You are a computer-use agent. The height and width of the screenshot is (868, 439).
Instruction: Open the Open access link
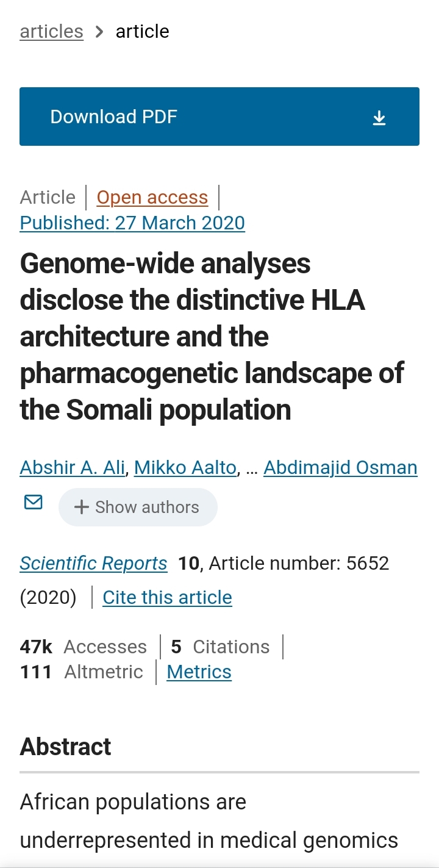coord(152,198)
